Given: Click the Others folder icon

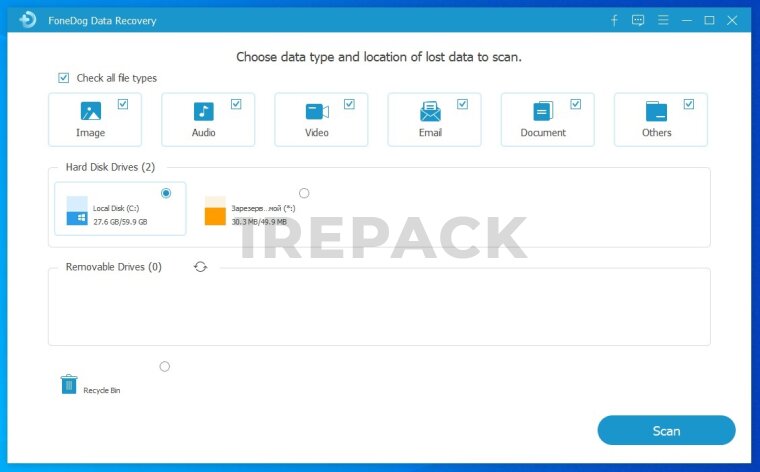Looking at the screenshot, I should click(x=656, y=112).
